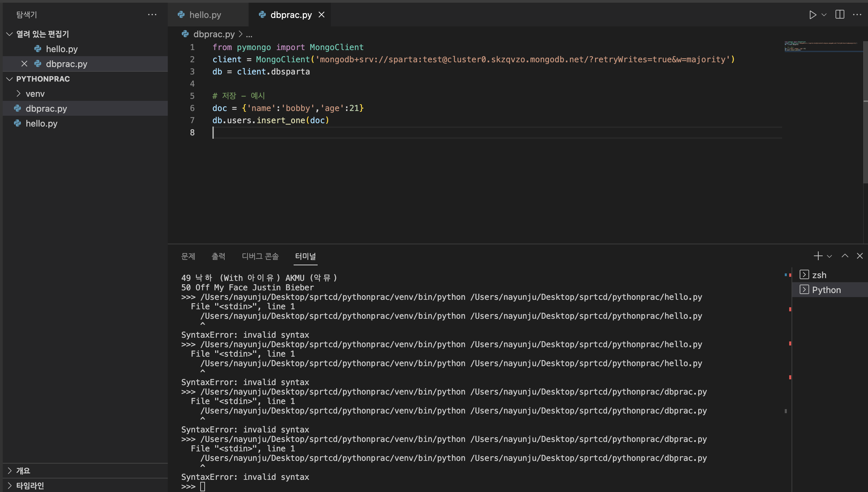This screenshot has height=492, width=868.
Task: Click the last SyntaxError message in terminal
Action: (245, 477)
